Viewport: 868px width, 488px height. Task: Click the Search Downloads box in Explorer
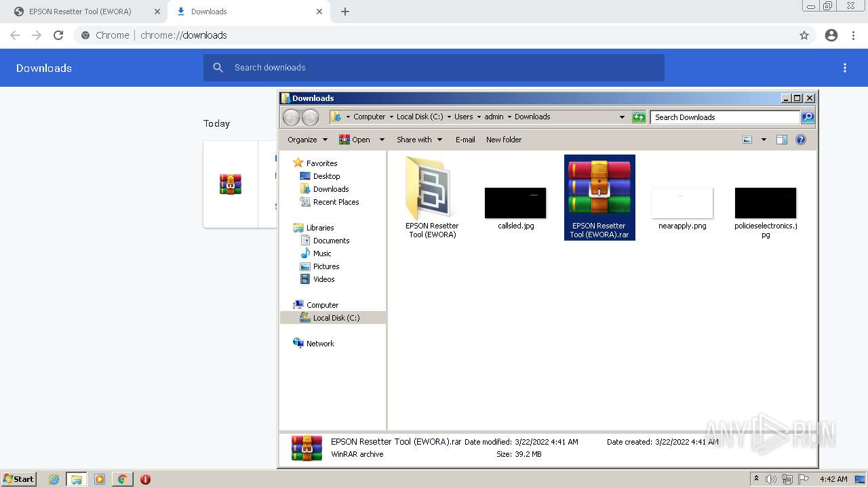click(725, 117)
